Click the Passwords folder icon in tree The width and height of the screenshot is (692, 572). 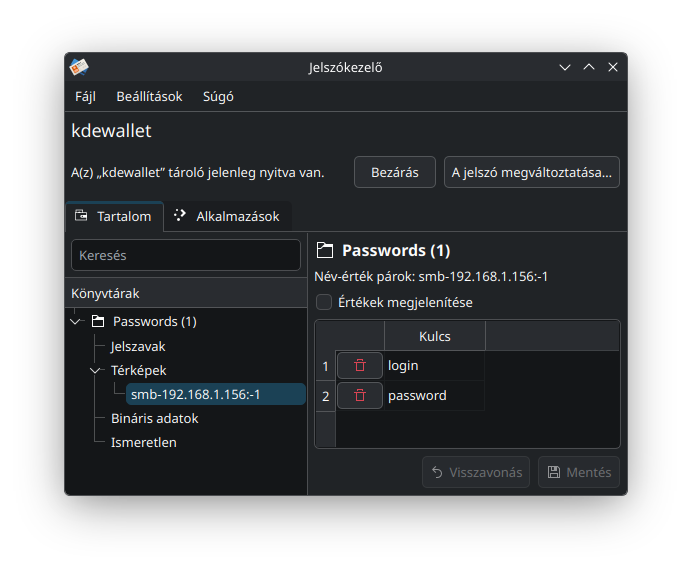98,321
